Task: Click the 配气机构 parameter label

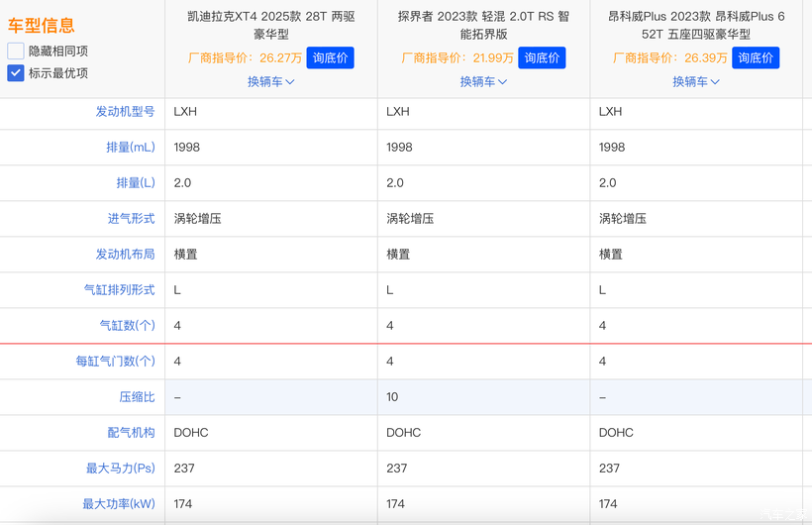Action: point(131,433)
